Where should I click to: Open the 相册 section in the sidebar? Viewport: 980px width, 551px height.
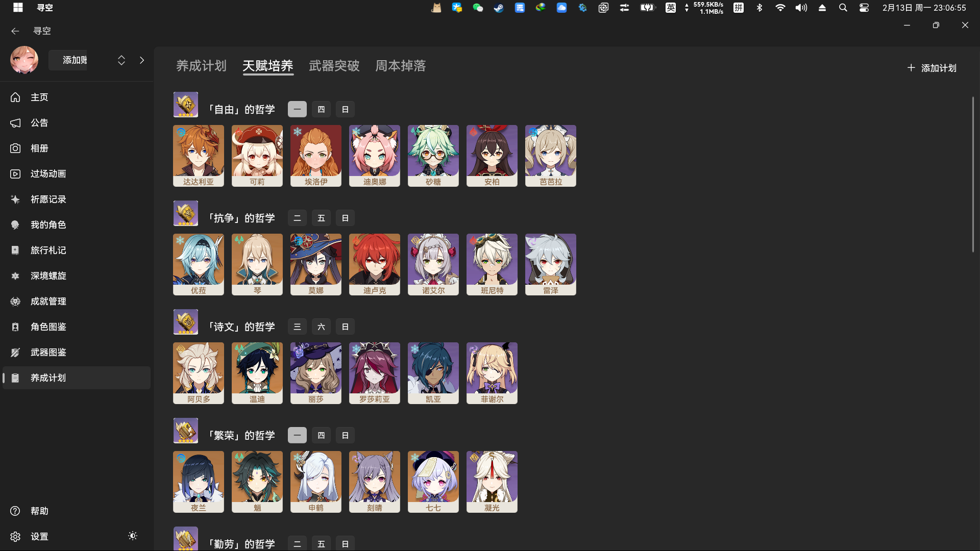pos(39,148)
